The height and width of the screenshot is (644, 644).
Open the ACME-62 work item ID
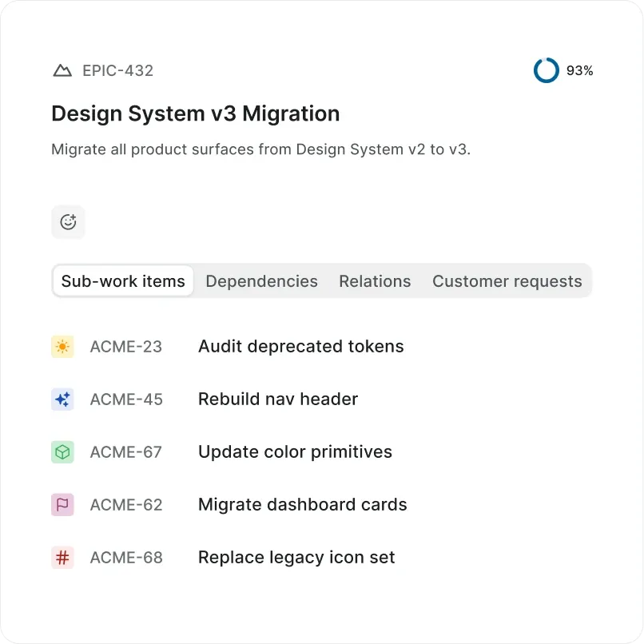click(x=126, y=505)
